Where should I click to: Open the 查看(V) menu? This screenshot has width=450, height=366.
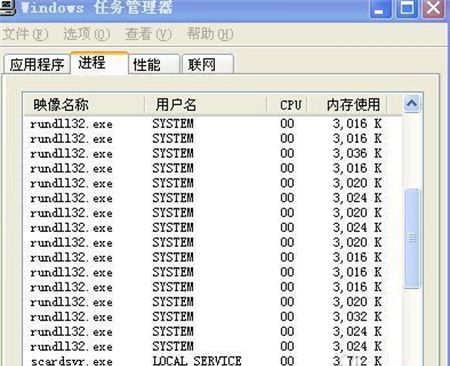tap(148, 34)
